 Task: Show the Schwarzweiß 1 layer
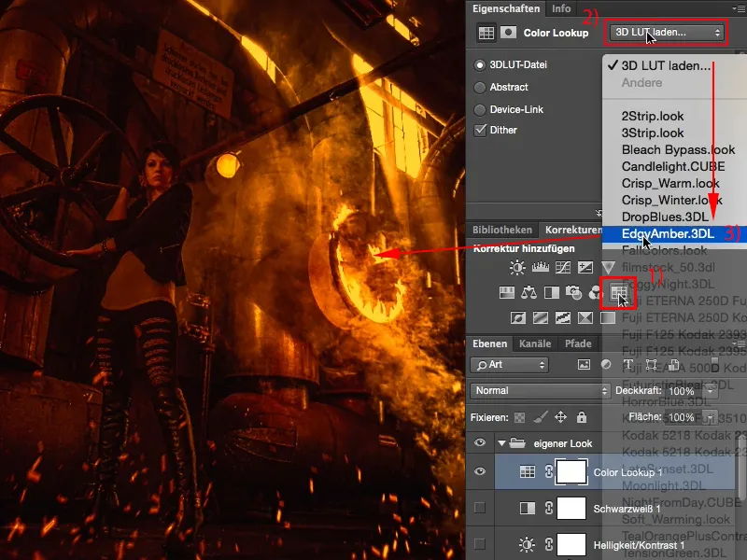coord(480,509)
